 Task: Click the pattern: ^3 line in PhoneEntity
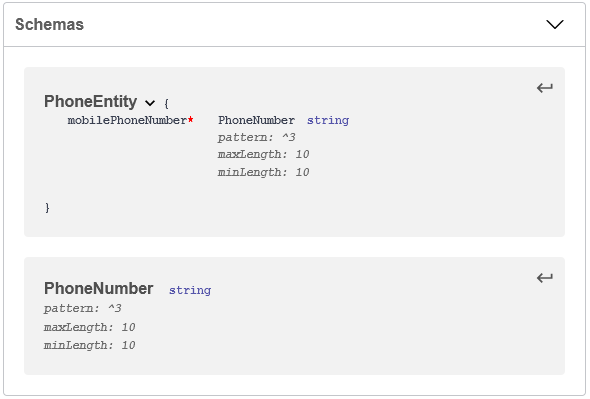pos(256,137)
